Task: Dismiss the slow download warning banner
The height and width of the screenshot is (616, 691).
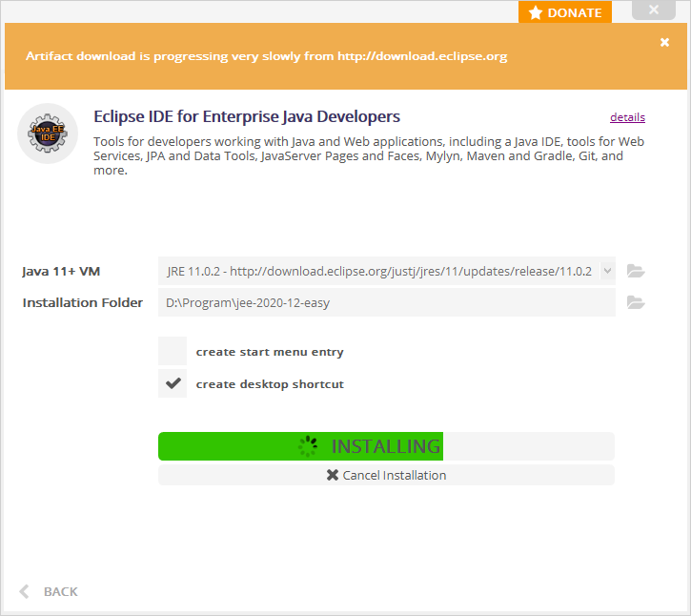Action: click(x=664, y=42)
